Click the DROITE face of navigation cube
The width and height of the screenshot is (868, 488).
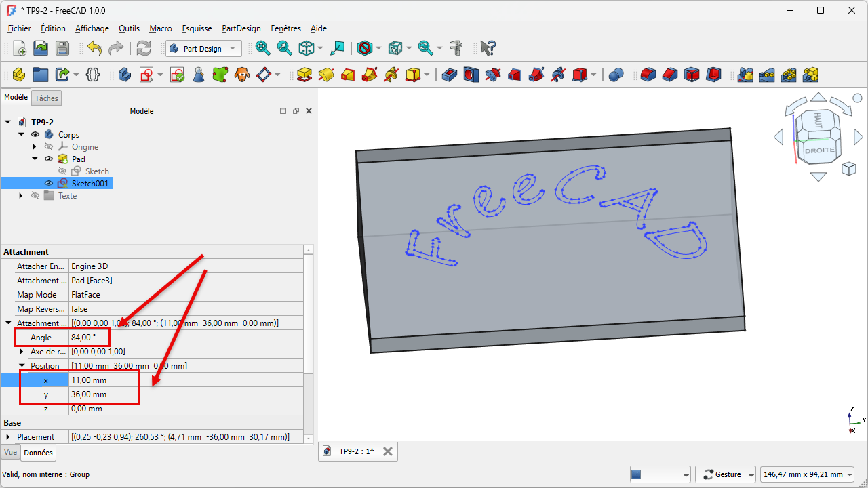[x=820, y=150]
